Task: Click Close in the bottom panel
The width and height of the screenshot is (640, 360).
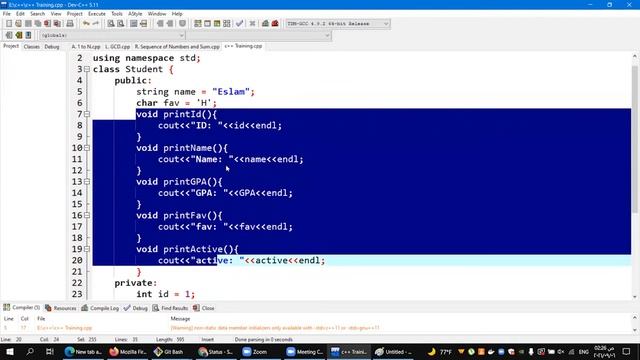Action: 204,308
